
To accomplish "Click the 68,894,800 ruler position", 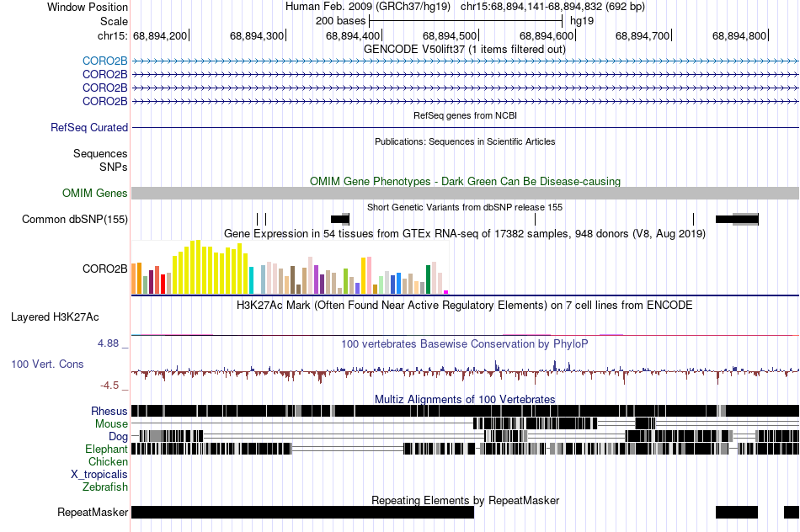I will click(740, 35).
